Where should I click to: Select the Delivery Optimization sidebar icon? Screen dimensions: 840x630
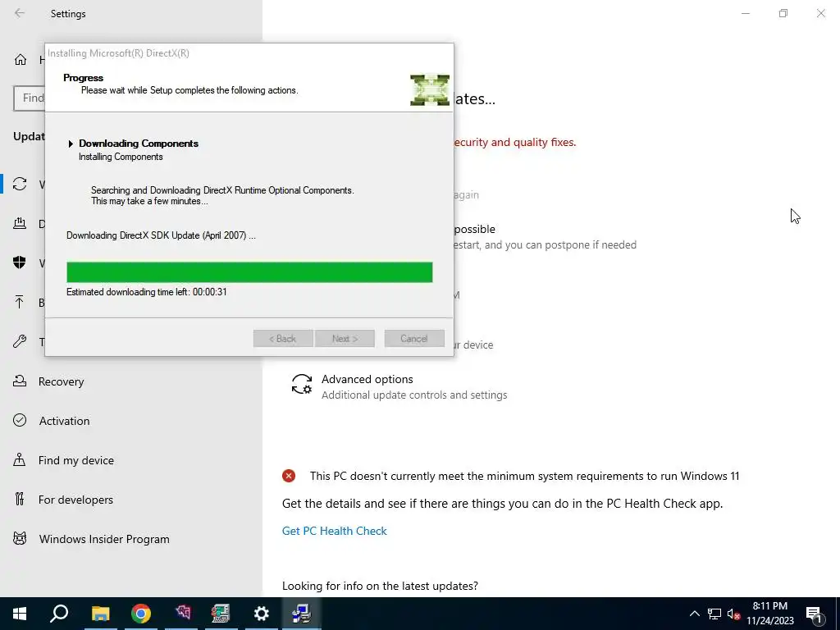pyautogui.click(x=20, y=223)
